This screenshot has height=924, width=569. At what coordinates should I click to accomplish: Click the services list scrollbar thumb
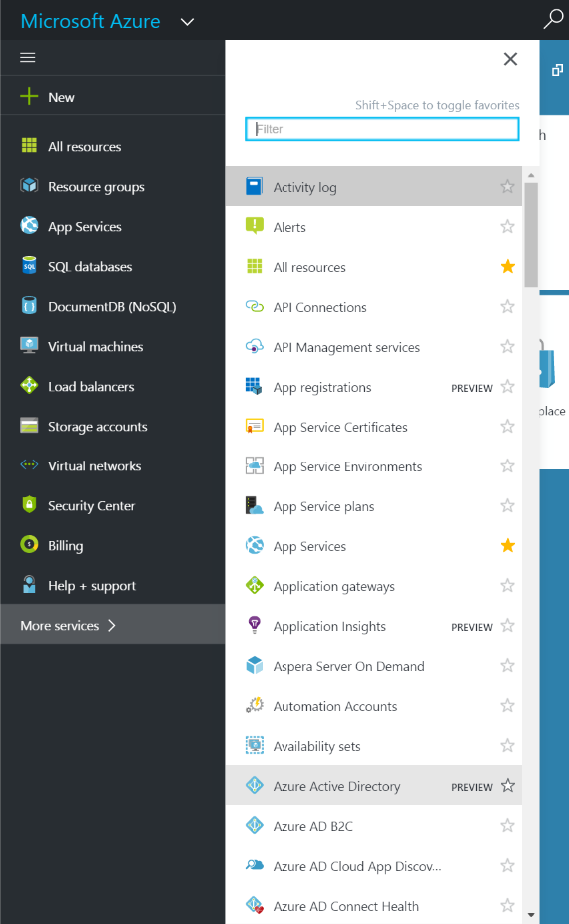pyautogui.click(x=531, y=234)
